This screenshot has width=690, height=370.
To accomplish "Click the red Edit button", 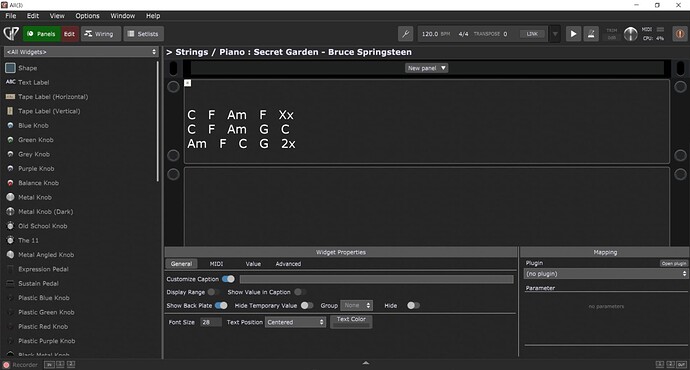I will 69,34.
